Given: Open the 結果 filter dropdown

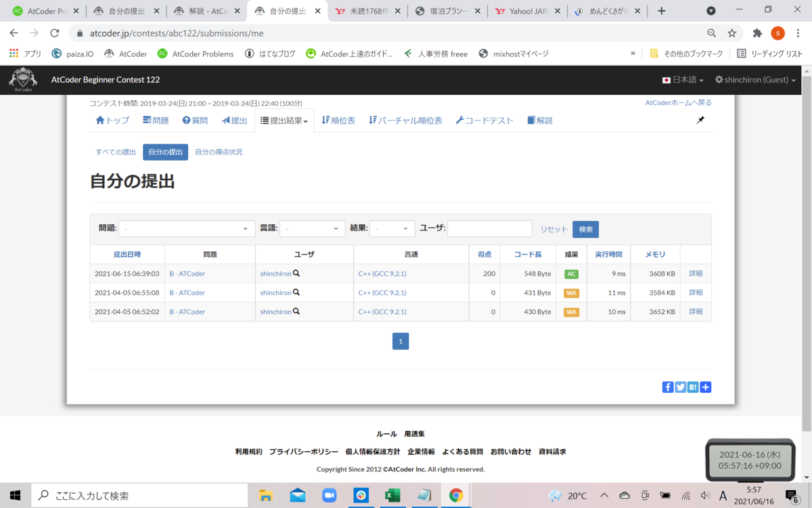Looking at the screenshot, I should [x=392, y=228].
